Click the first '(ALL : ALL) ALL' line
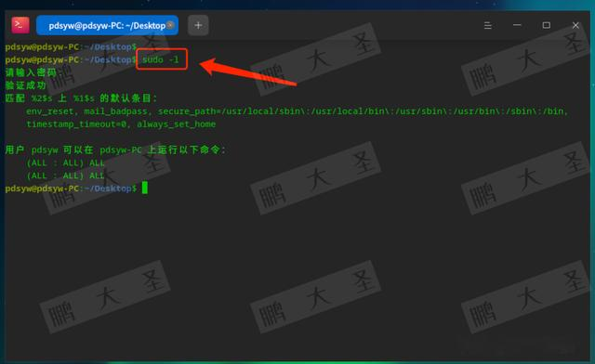 pyautogui.click(x=65, y=162)
